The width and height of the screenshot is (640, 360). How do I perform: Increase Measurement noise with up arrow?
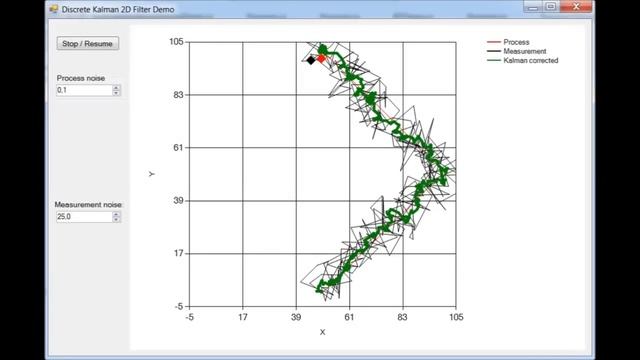coord(116,214)
